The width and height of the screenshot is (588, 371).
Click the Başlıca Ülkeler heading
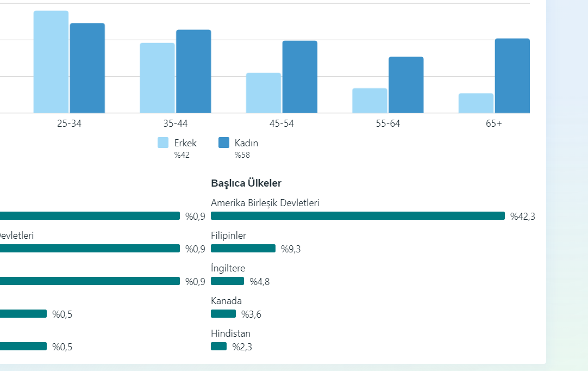click(246, 183)
